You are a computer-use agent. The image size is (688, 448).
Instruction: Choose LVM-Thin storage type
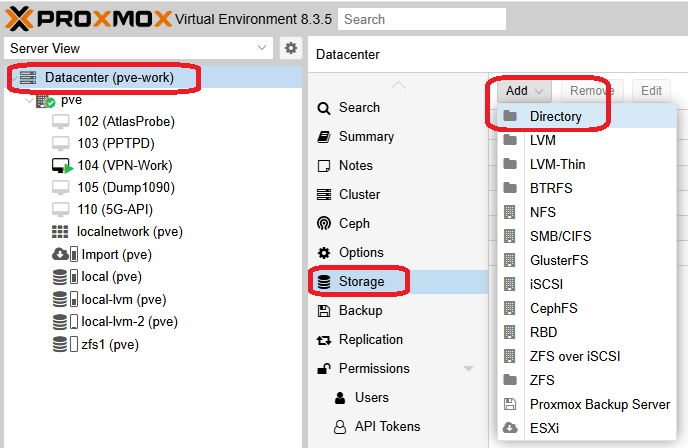click(x=587, y=165)
